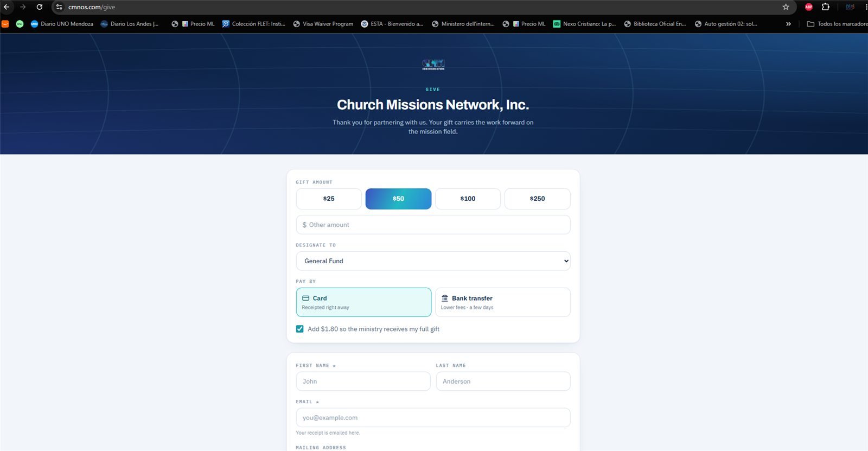This screenshot has height=451, width=868.
Task: Open the Designate To General Fund dropdown
Action: coord(433,261)
